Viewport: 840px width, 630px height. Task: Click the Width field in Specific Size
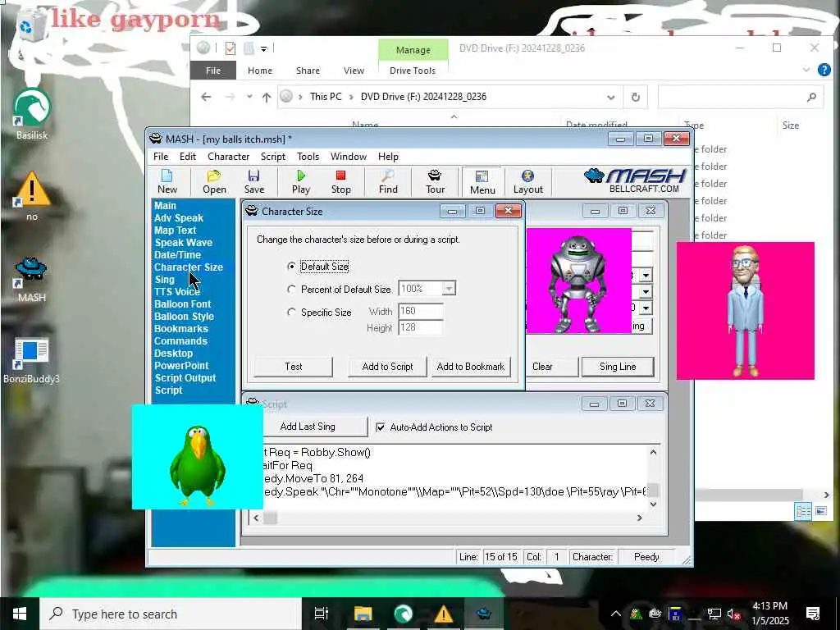[x=421, y=311]
